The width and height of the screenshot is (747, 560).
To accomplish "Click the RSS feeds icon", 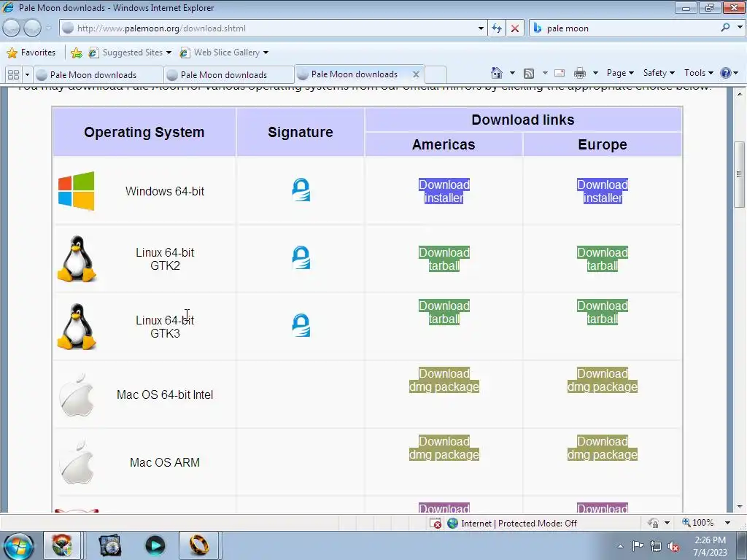I will pos(529,74).
